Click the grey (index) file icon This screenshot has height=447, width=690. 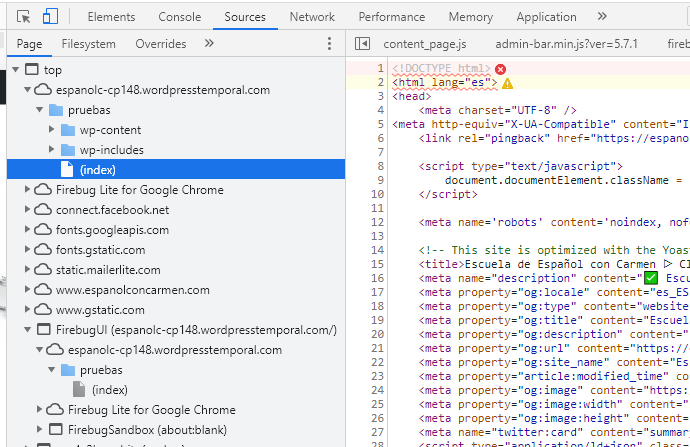tap(79, 389)
